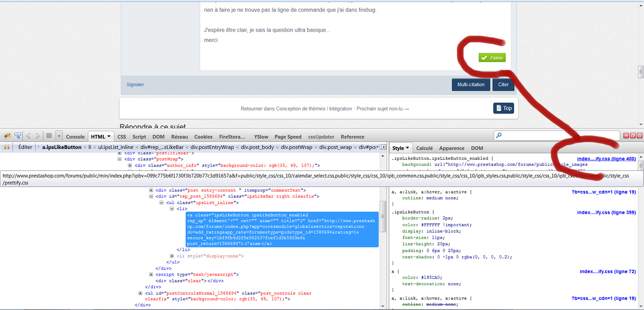Screen dimensions: 644x310
Task: Go forward with Firebug's right arrow
Action: [x=38, y=136]
